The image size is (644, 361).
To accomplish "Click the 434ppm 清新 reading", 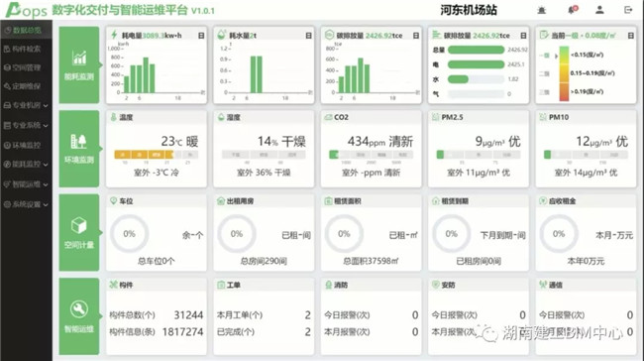I will click(x=380, y=142).
